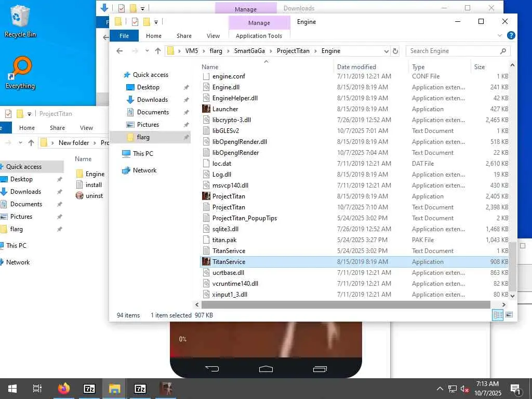Click the Manage contextual tab in Engine window
The height and width of the screenshot is (399, 532).
[259, 23]
